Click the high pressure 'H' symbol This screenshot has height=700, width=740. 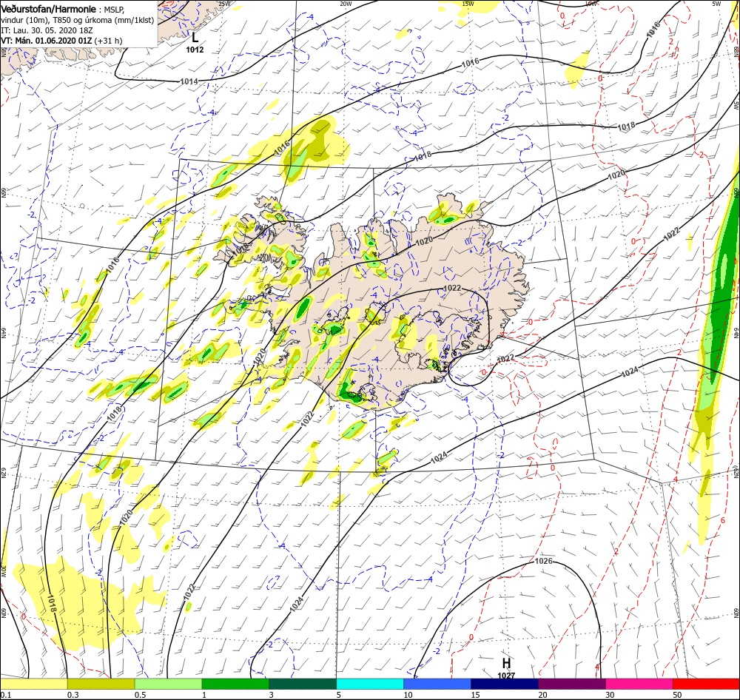click(x=506, y=663)
